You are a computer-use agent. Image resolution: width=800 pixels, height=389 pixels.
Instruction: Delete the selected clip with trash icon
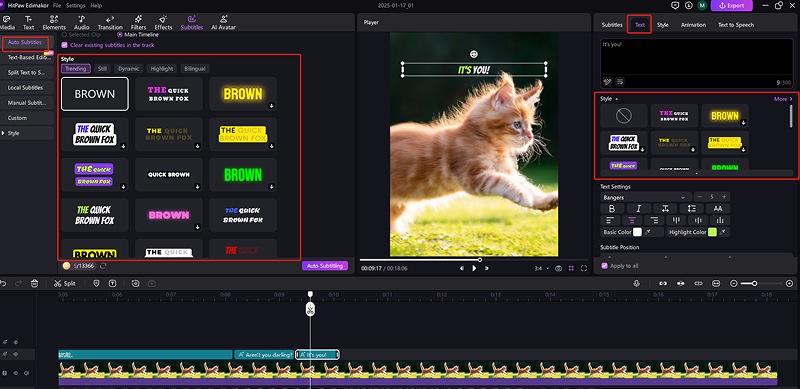tap(34, 283)
